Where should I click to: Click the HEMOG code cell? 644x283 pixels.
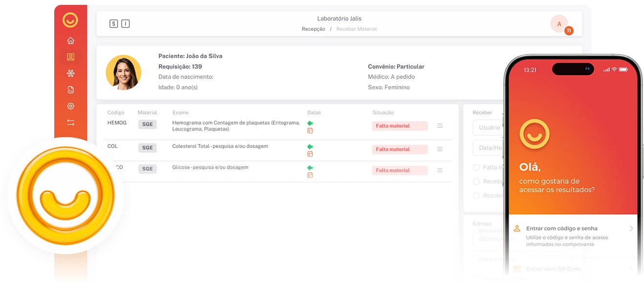click(117, 123)
